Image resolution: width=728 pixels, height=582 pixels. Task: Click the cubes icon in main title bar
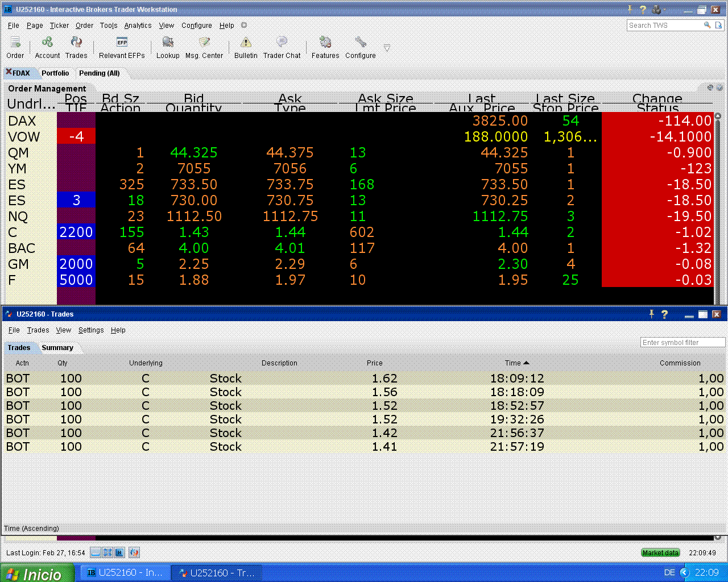(657, 9)
